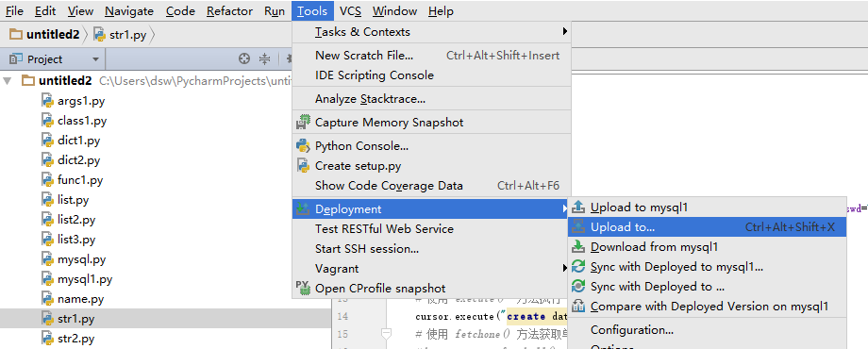Click the Capture Memory Snapshot icon

(303, 123)
